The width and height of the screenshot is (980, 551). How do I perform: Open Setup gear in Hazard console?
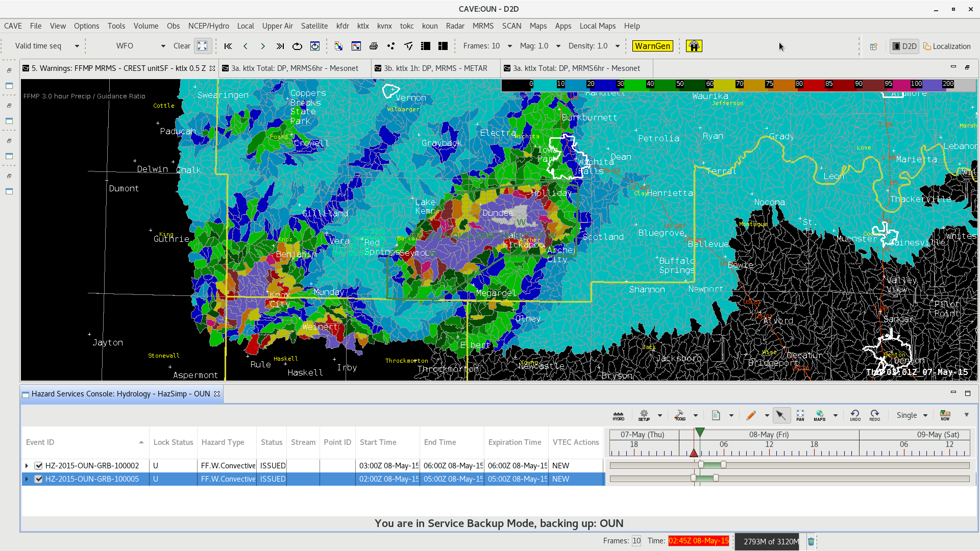point(644,415)
